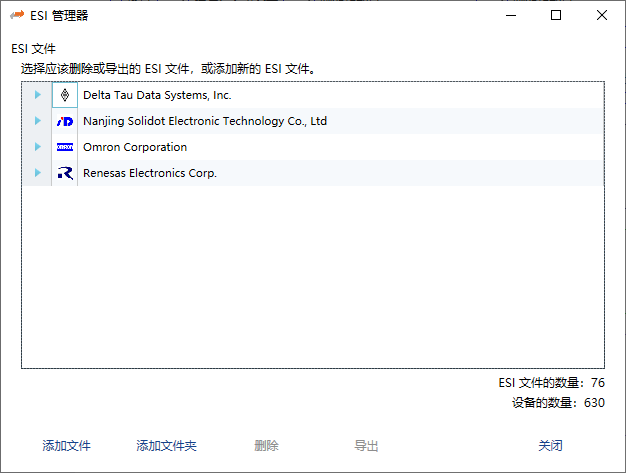The image size is (626, 473).
Task: Expand the Renesas Electronics Corp. row
Action: point(38,172)
